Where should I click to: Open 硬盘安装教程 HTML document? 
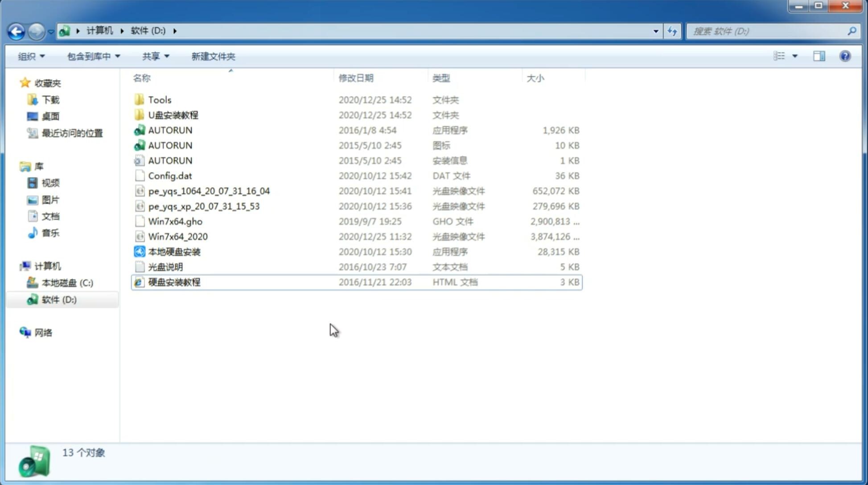[x=173, y=282]
